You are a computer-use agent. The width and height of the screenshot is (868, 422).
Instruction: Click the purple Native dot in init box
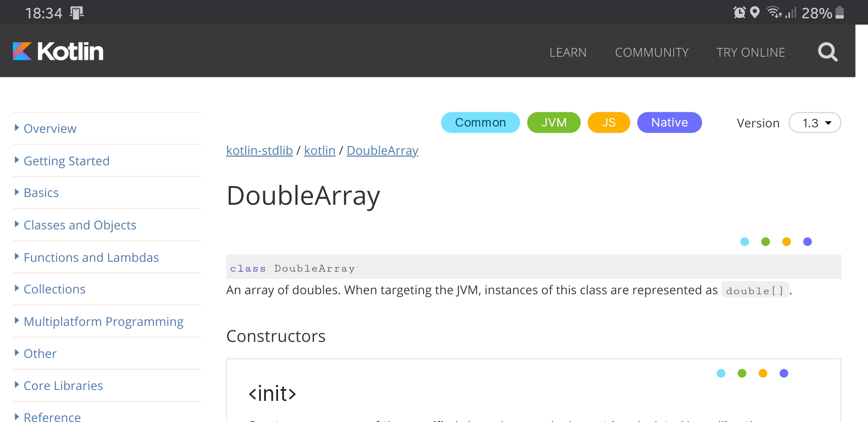tap(784, 373)
